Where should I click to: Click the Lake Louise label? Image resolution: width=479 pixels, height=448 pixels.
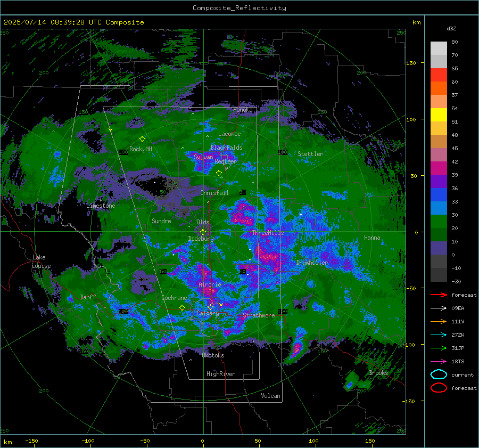click(x=41, y=262)
